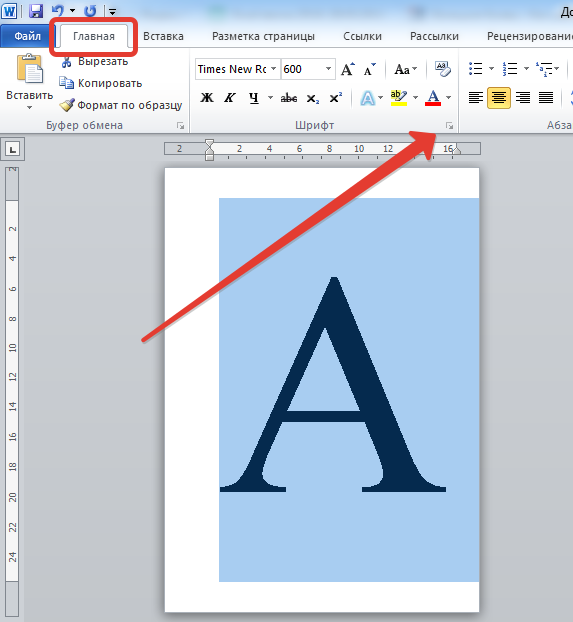Clear formatting with the eraser icon

click(x=442, y=69)
